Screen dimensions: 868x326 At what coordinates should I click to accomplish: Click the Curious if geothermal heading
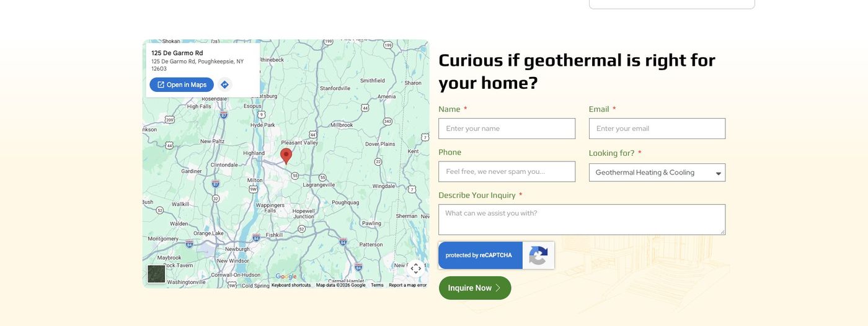point(577,71)
